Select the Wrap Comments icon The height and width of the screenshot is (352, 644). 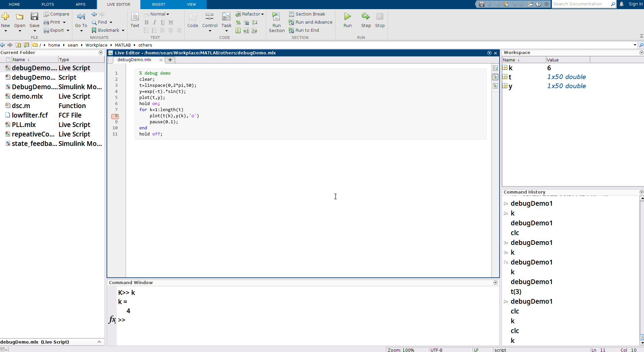(x=255, y=22)
